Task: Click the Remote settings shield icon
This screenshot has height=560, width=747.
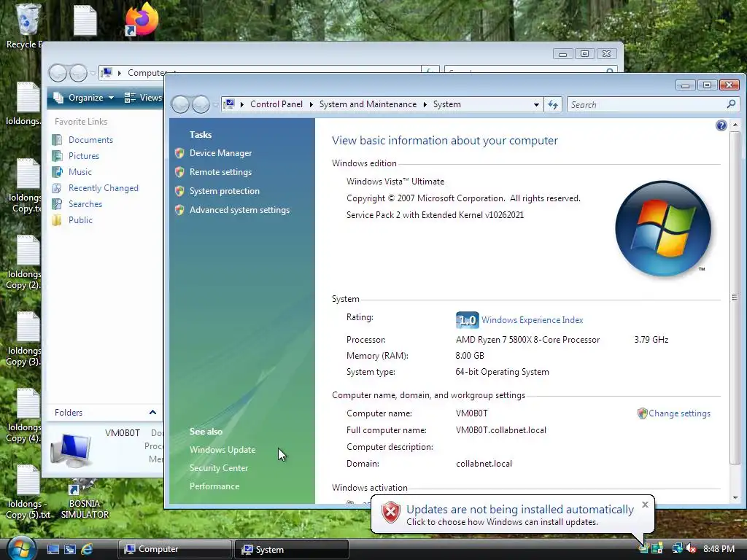Action: pyautogui.click(x=179, y=172)
